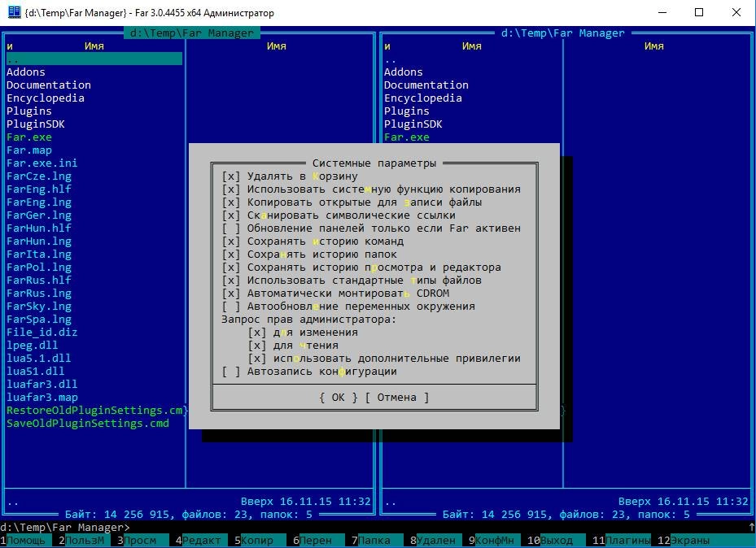This screenshot has width=756, height=548.
Task: Select Documentation folder in right panel
Action: (x=426, y=85)
